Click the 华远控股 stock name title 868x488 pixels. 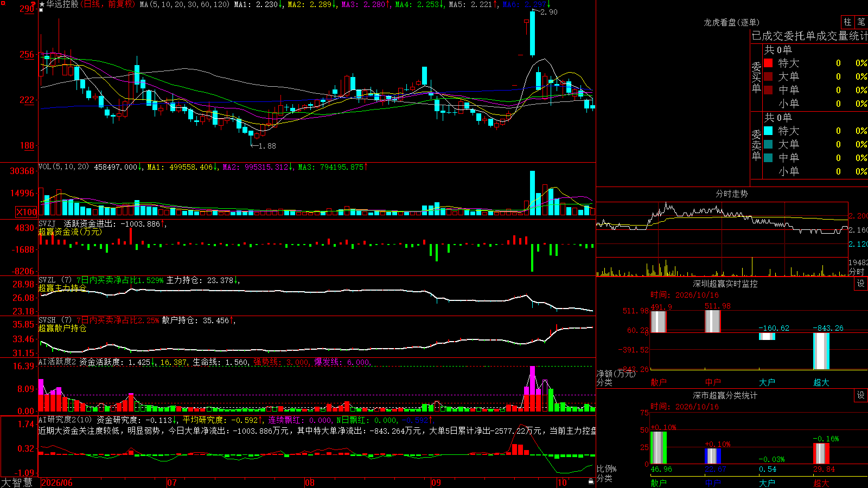tap(62, 4)
